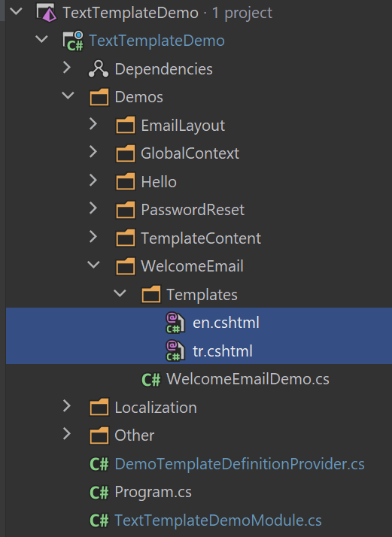Click the Localization folder icon
The image size is (392, 537).
point(99,407)
